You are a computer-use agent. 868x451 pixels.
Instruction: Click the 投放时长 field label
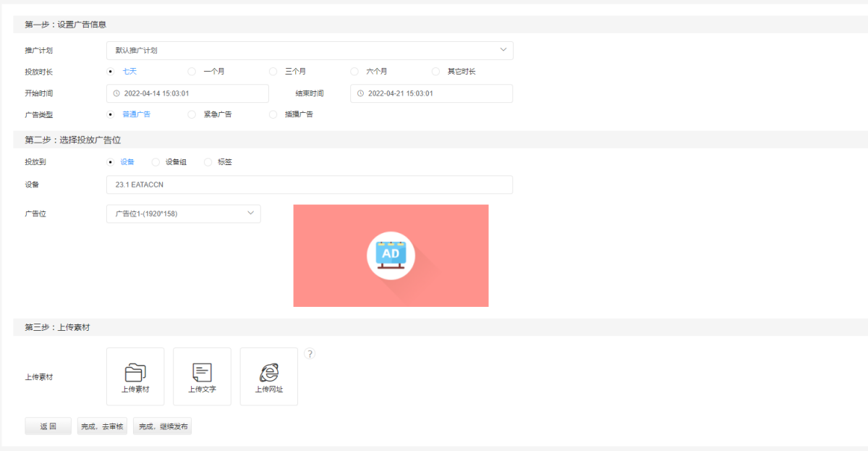(39, 72)
